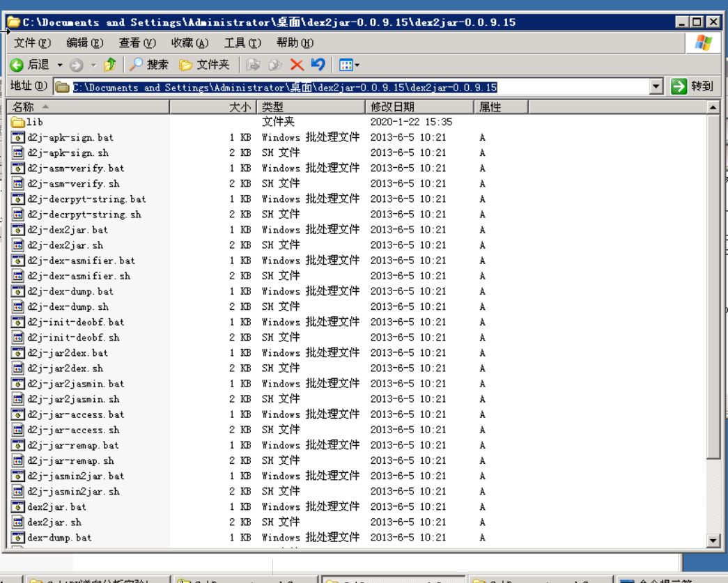
Task: Select file name d2j-jar-access.sh
Action: (x=73, y=430)
